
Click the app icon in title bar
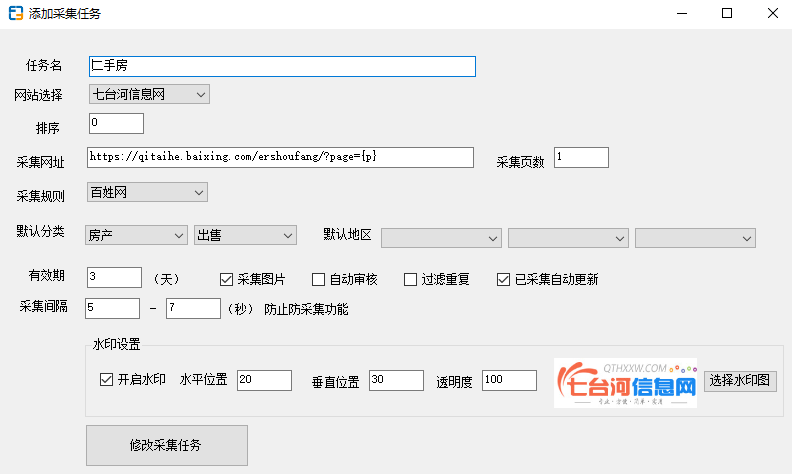pos(16,14)
